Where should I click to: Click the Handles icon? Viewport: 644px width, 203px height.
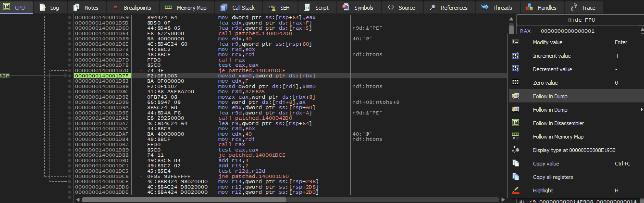(x=529, y=7)
